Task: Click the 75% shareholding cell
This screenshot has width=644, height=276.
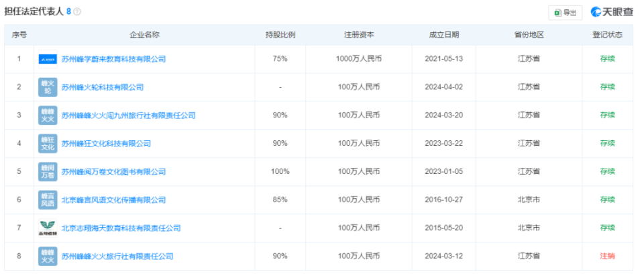Action: click(280, 59)
